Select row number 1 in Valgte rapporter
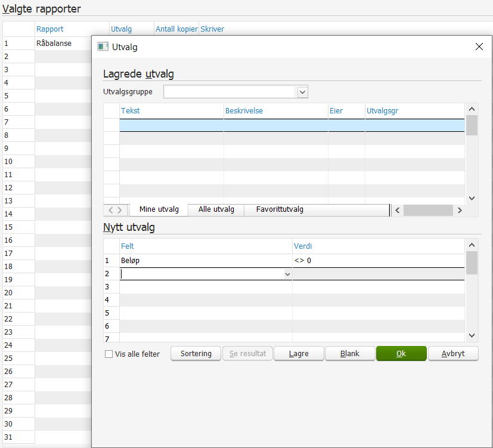The image size is (493, 448). pos(19,44)
